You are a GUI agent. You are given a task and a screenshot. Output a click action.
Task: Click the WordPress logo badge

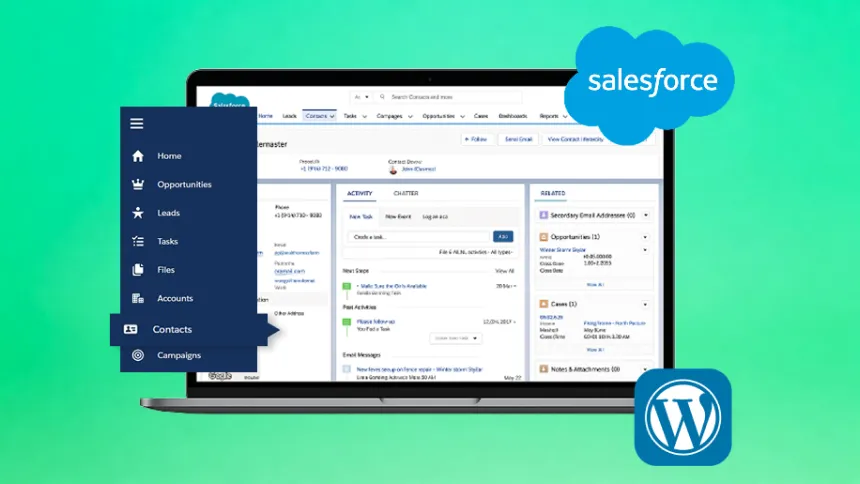click(683, 417)
